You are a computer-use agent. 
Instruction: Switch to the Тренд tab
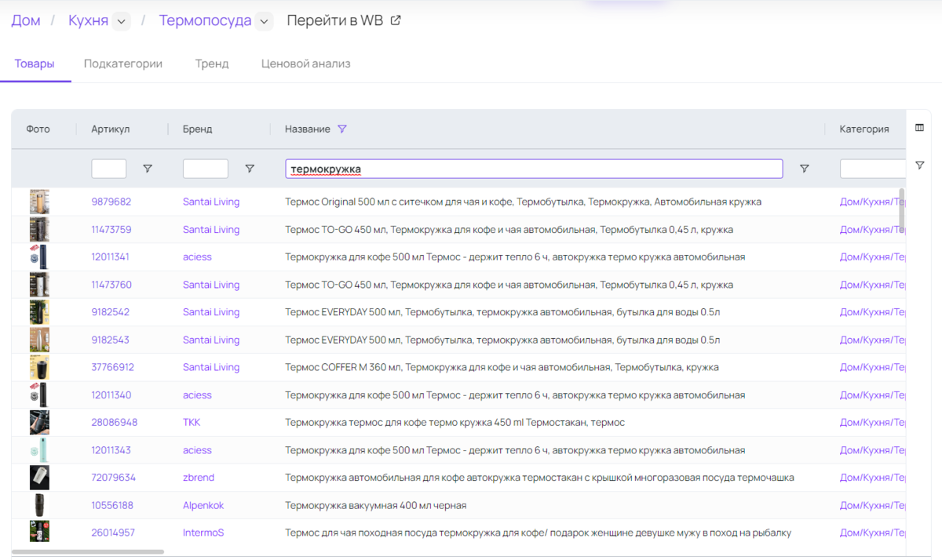212,64
